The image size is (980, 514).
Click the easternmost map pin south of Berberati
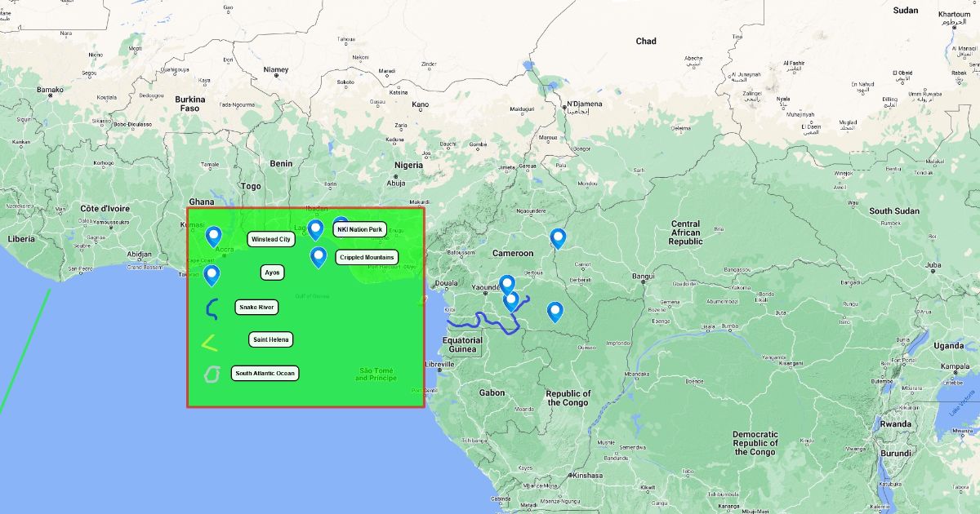click(555, 311)
